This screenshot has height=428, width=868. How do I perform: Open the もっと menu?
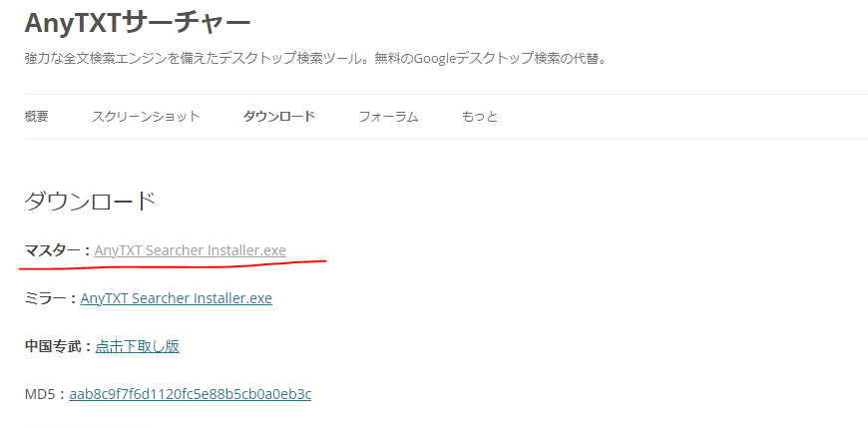479,117
